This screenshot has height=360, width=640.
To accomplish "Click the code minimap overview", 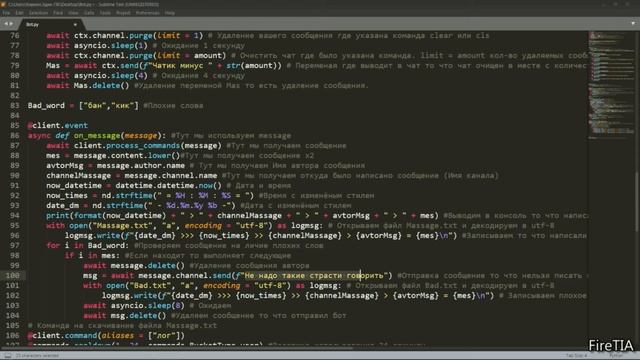I will click(x=611, y=86).
